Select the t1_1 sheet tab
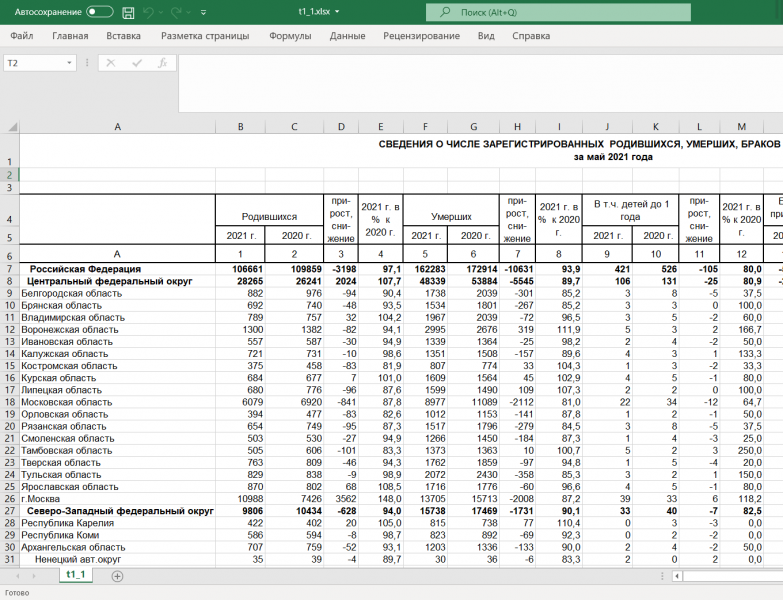The image size is (783, 600). tap(75, 575)
